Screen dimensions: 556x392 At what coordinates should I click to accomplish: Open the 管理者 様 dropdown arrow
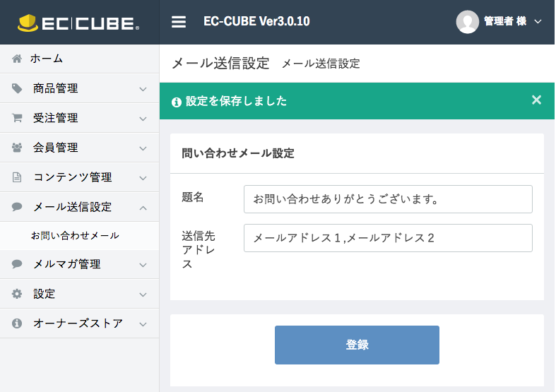click(538, 22)
